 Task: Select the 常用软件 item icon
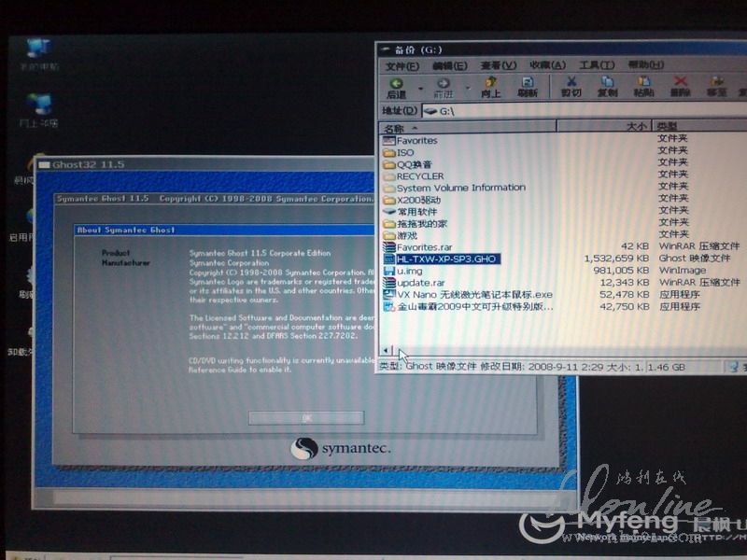[x=389, y=212]
